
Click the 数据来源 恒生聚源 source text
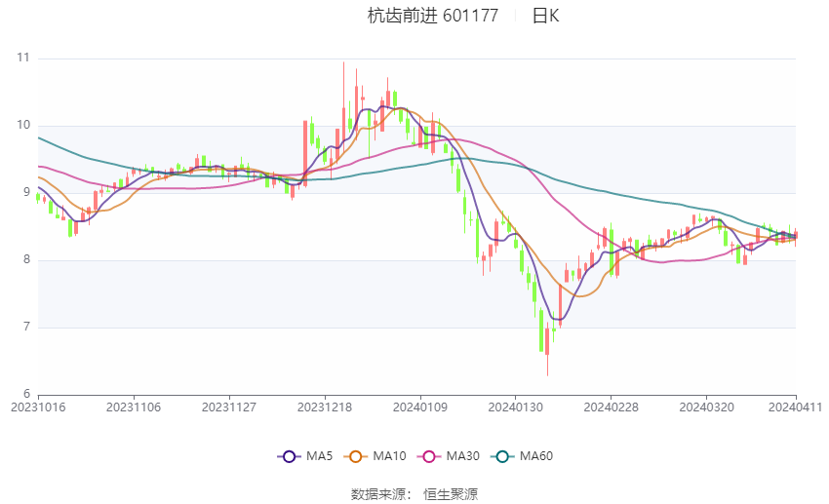pyautogui.click(x=414, y=494)
